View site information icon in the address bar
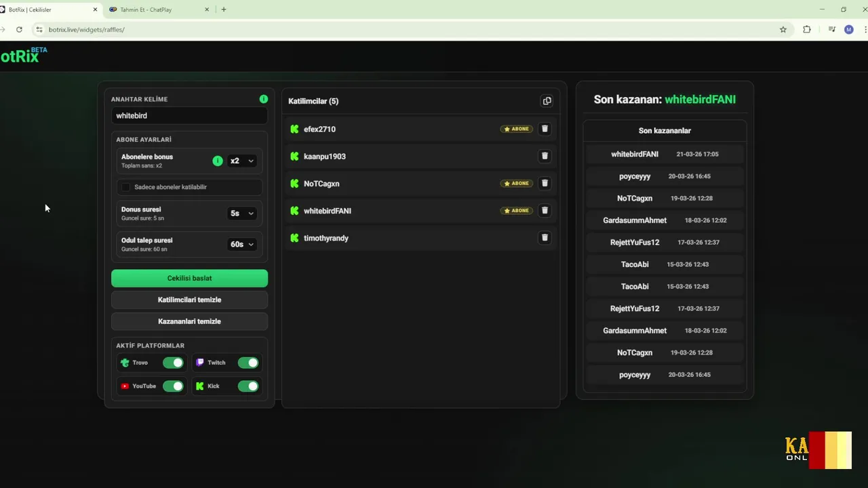Screen dimensions: 868x488 (39, 29)
